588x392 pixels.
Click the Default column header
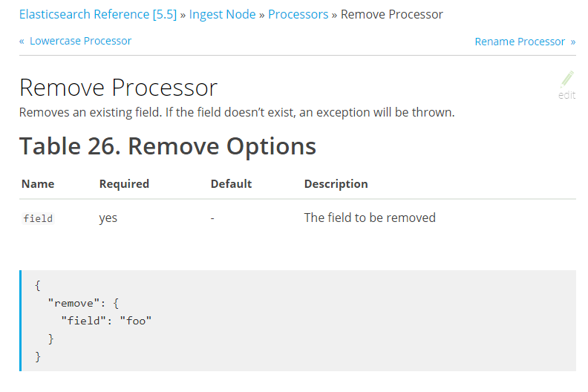click(x=231, y=183)
